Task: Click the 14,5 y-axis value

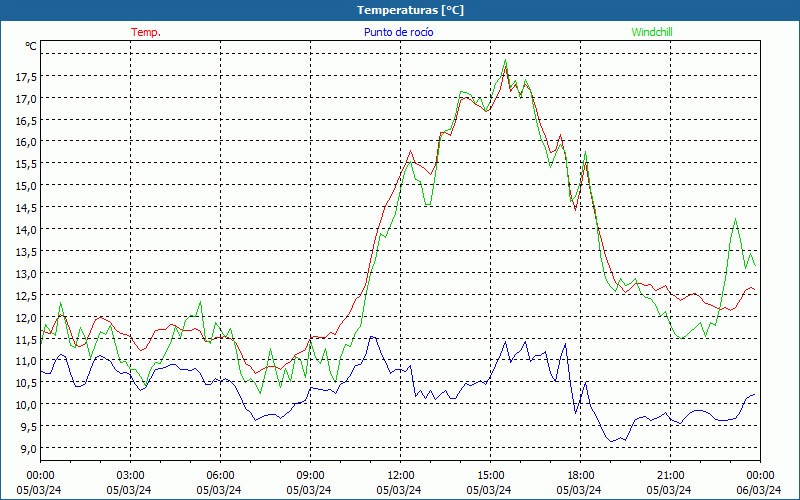Action: (x=26, y=208)
